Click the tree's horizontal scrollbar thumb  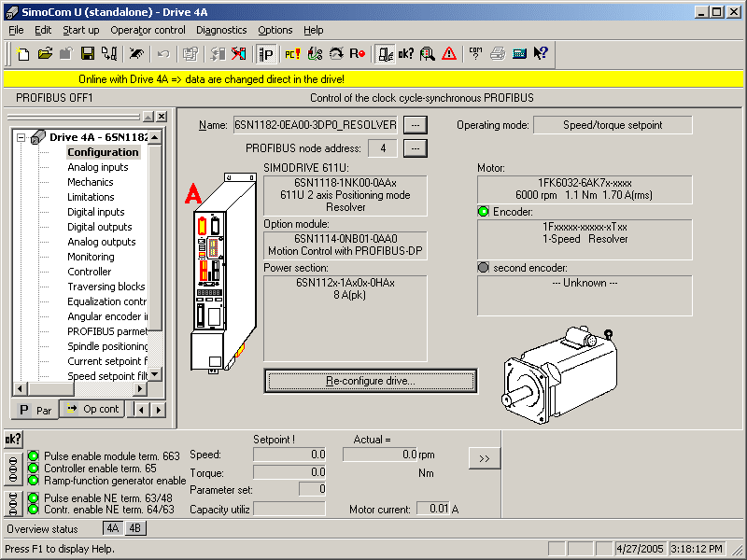click(50, 389)
